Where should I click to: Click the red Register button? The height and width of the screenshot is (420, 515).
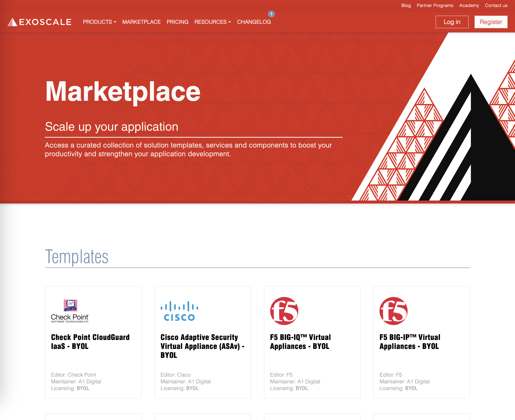pos(491,22)
